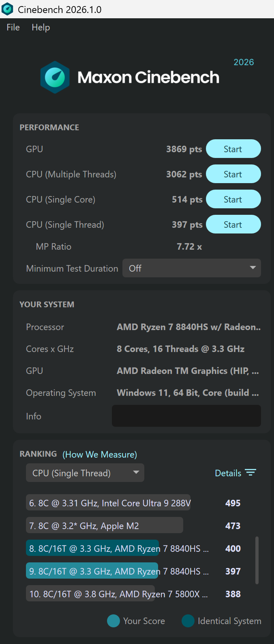The image size is (274, 644).
Task: Select the Apple M2 ranking entry
Action: pyautogui.click(x=134, y=526)
